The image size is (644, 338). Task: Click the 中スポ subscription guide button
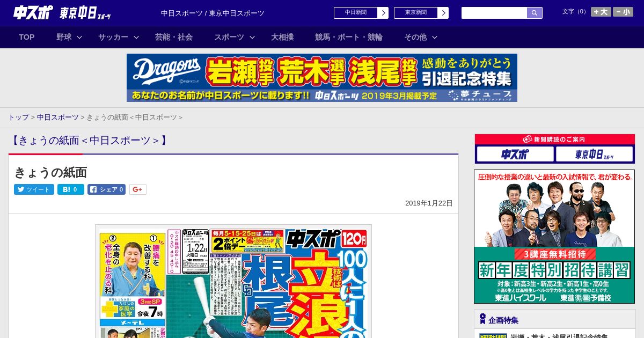(x=515, y=155)
